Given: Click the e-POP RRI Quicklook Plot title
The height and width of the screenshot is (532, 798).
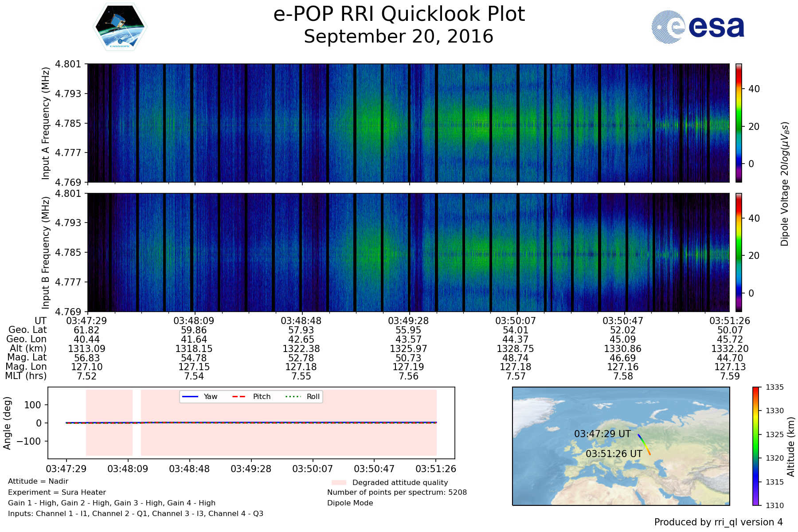Looking at the screenshot, I should point(399,14).
